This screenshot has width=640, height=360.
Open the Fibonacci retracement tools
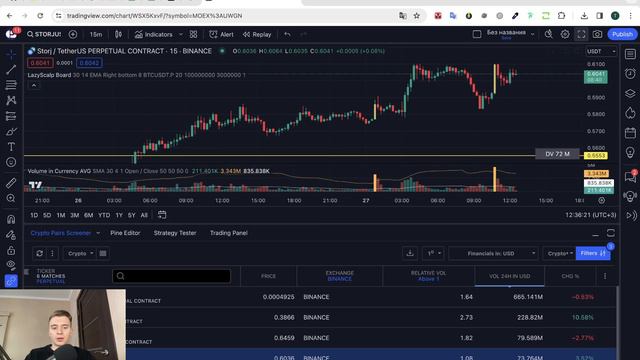[11, 85]
